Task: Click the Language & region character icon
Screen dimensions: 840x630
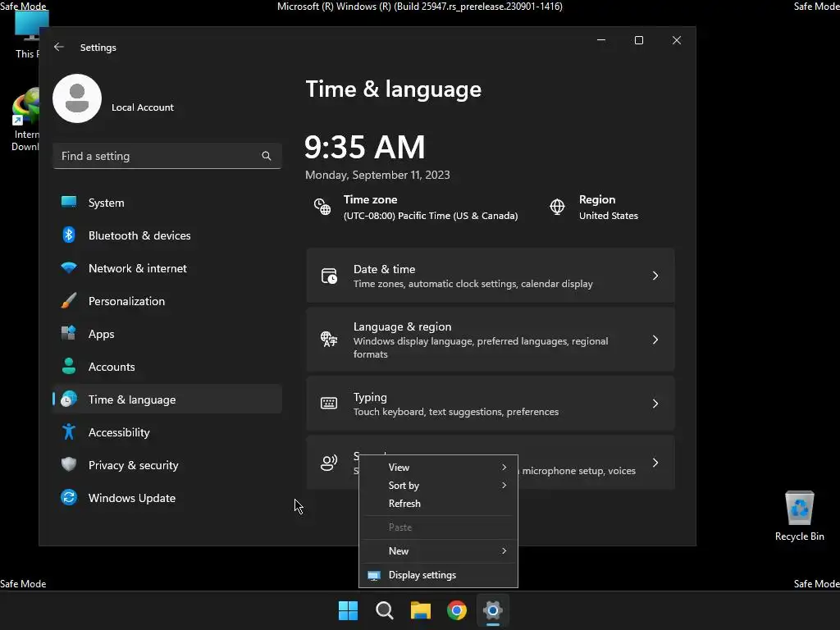Action: pyautogui.click(x=329, y=339)
